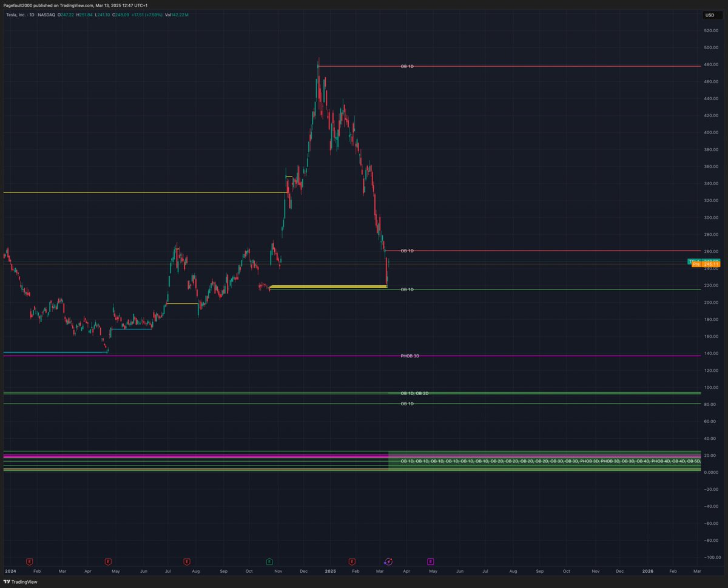728x588 pixels.
Task: Click the 140.00 price scale label
Action: click(x=712, y=353)
